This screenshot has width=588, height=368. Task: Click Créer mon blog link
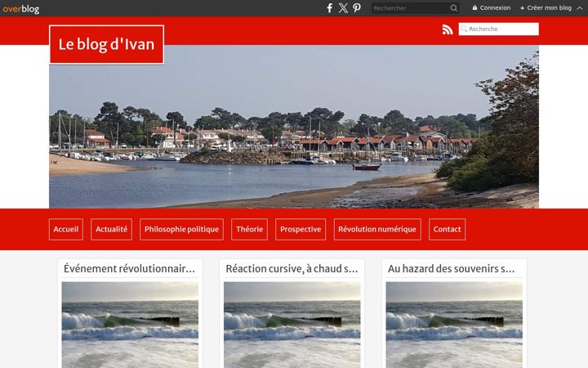(546, 7)
